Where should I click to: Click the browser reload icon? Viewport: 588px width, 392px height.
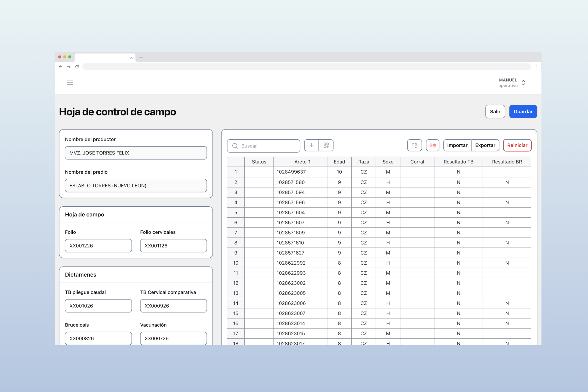[77, 67]
